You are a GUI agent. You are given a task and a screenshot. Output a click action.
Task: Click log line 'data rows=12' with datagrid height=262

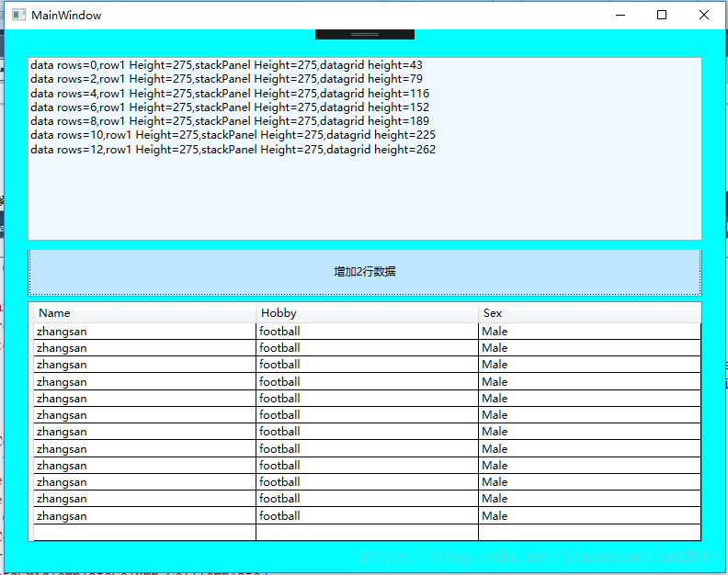[233, 150]
